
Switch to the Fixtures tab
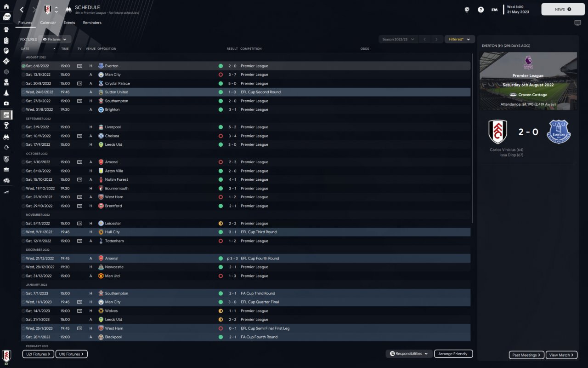(x=25, y=23)
